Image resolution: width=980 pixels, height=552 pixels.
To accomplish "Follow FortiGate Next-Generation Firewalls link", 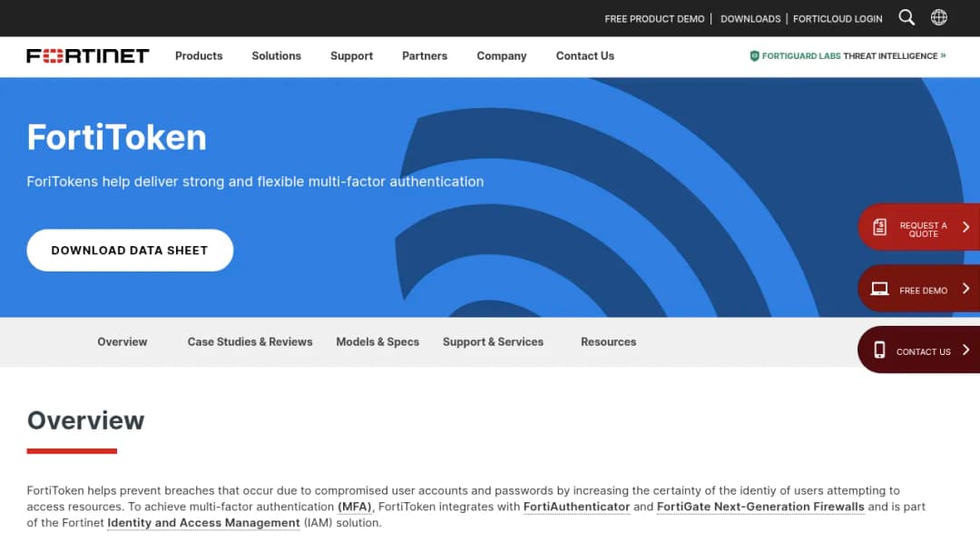I will (760, 507).
